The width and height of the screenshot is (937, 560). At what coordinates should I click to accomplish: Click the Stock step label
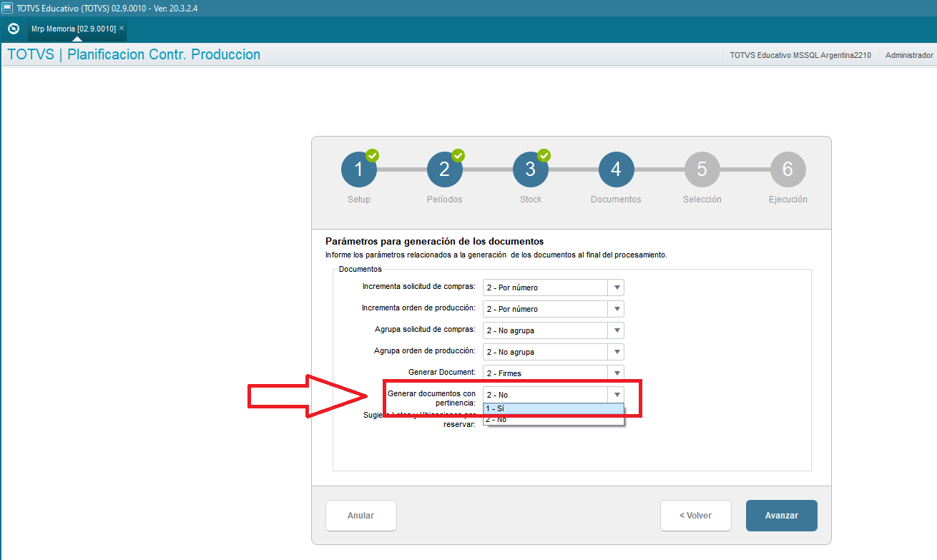(531, 200)
